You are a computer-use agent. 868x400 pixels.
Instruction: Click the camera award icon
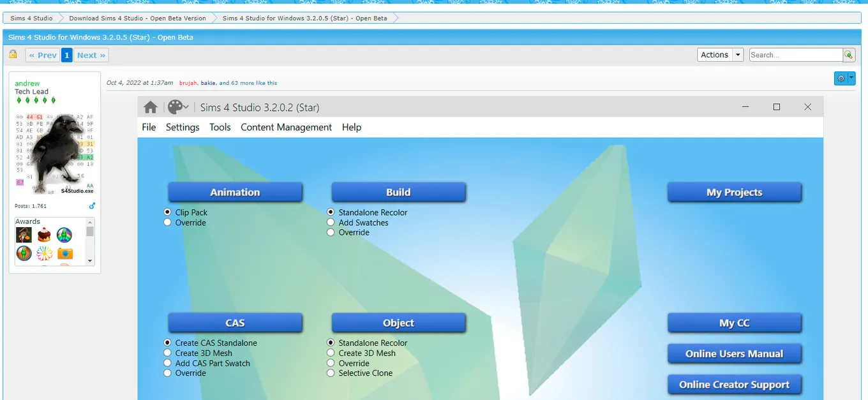tap(64, 254)
